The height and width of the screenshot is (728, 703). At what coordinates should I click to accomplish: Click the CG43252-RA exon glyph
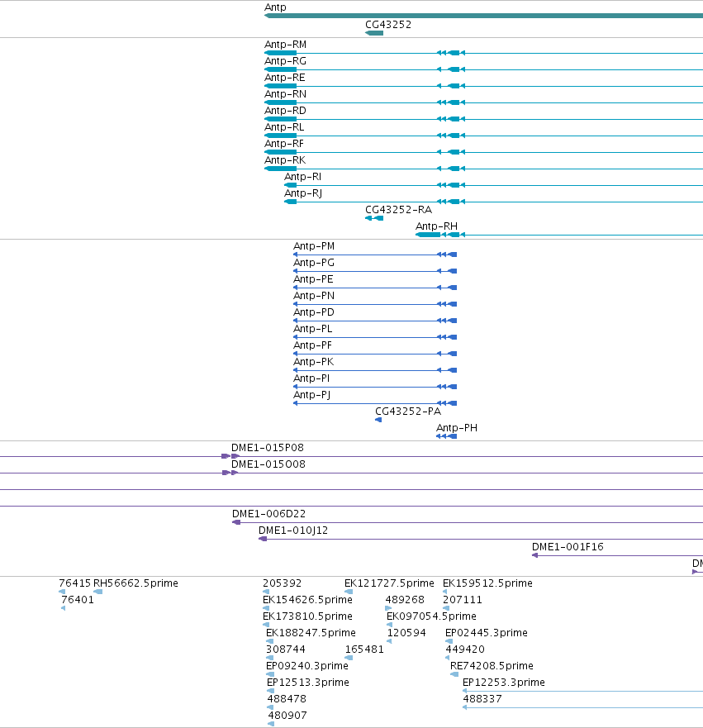[x=374, y=218]
